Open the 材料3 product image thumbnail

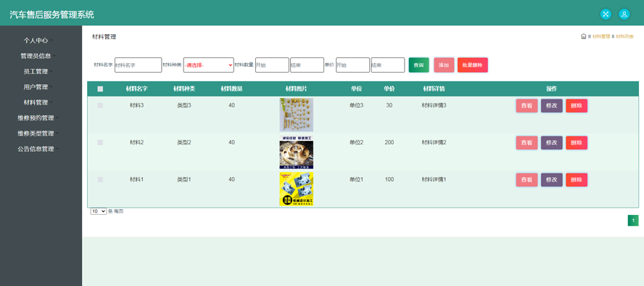tap(296, 115)
